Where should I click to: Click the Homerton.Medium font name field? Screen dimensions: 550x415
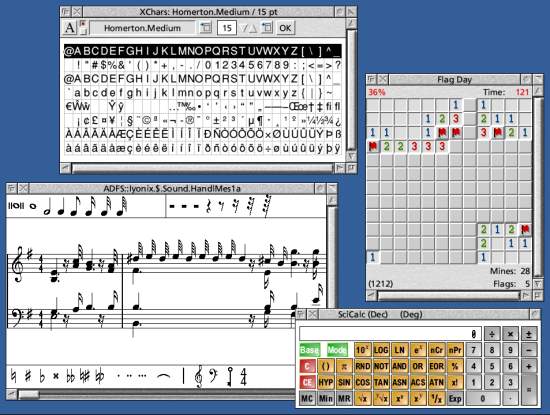click(x=142, y=28)
